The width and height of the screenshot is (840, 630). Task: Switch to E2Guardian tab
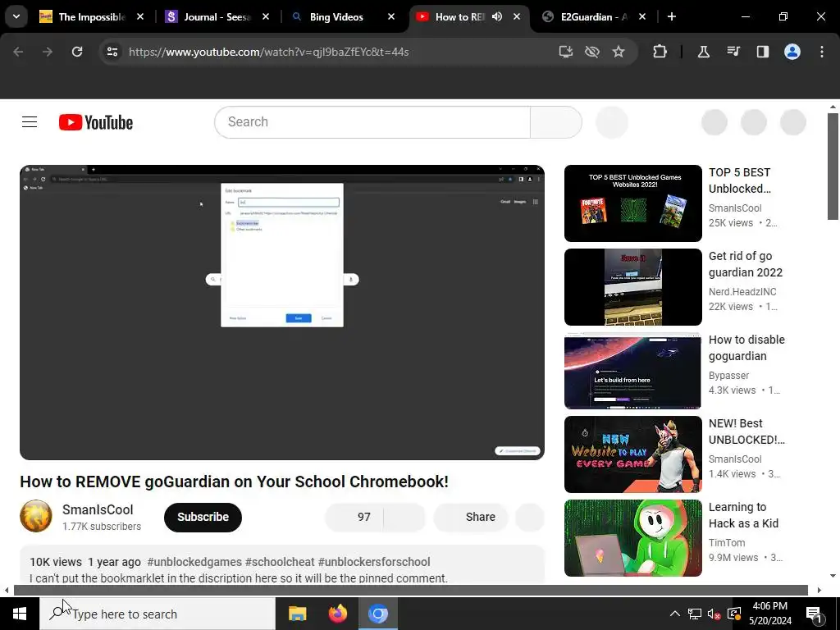594,16
